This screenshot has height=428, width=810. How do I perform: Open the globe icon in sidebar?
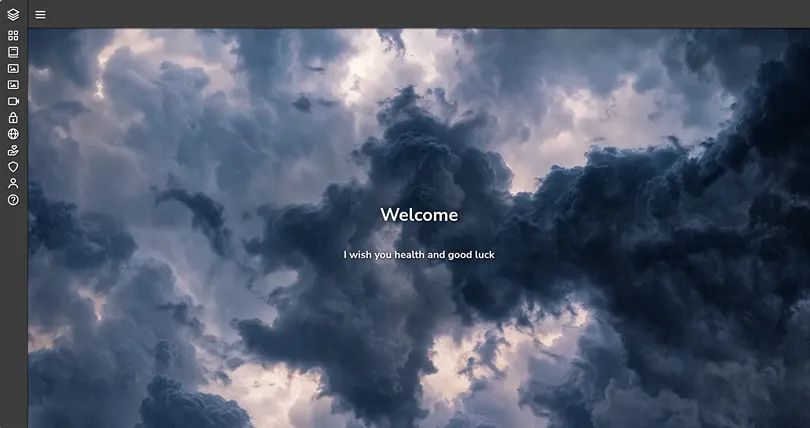click(13, 134)
